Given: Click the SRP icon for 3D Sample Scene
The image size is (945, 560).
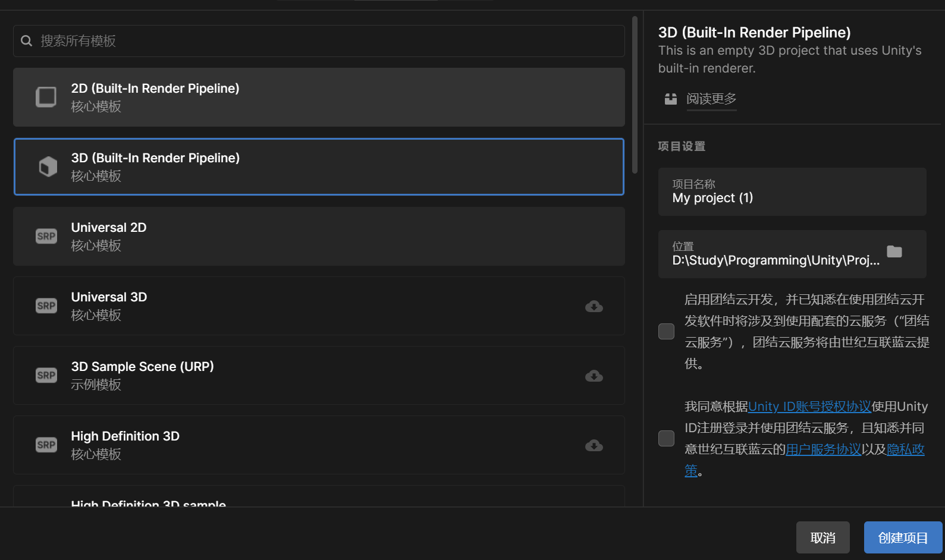Looking at the screenshot, I should [x=46, y=375].
